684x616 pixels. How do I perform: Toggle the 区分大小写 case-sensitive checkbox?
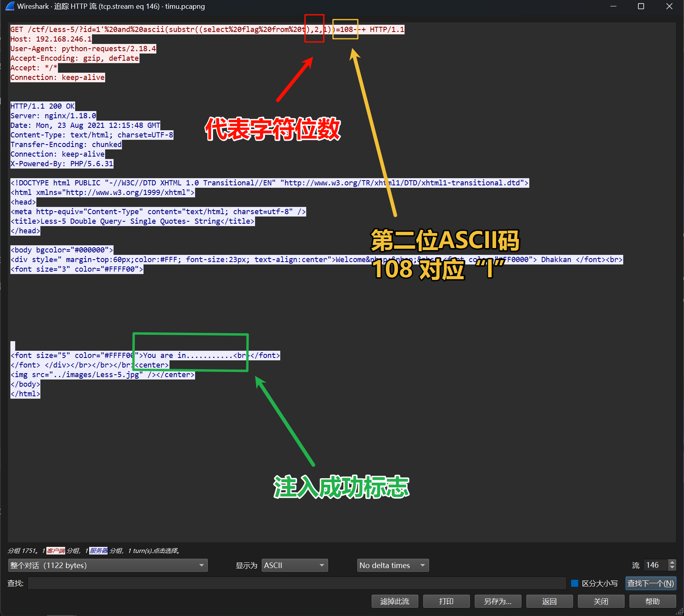tap(575, 583)
